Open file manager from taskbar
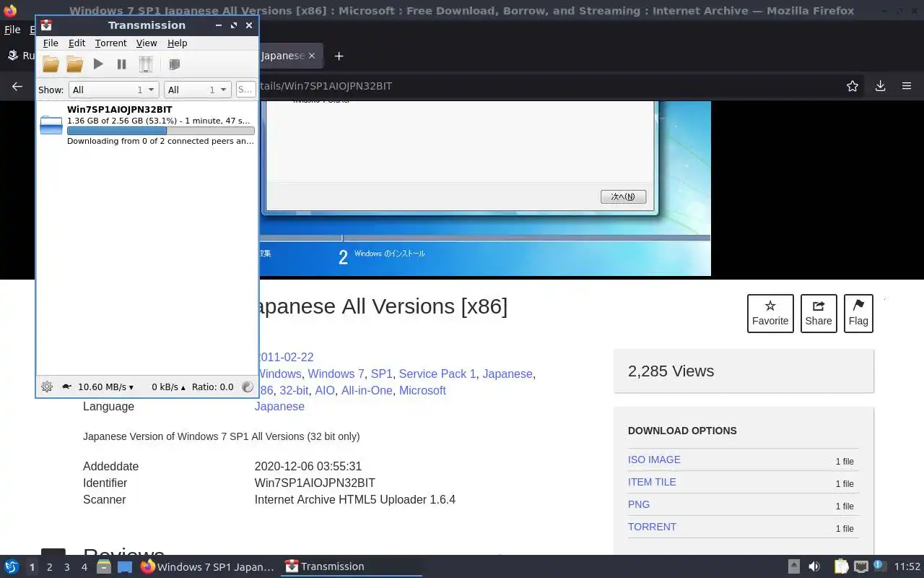This screenshot has width=924, height=578. [x=103, y=567]
